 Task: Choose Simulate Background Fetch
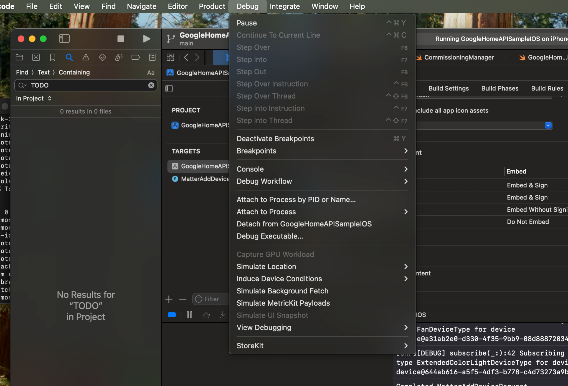pyautogui.click(x=322, y=291)
